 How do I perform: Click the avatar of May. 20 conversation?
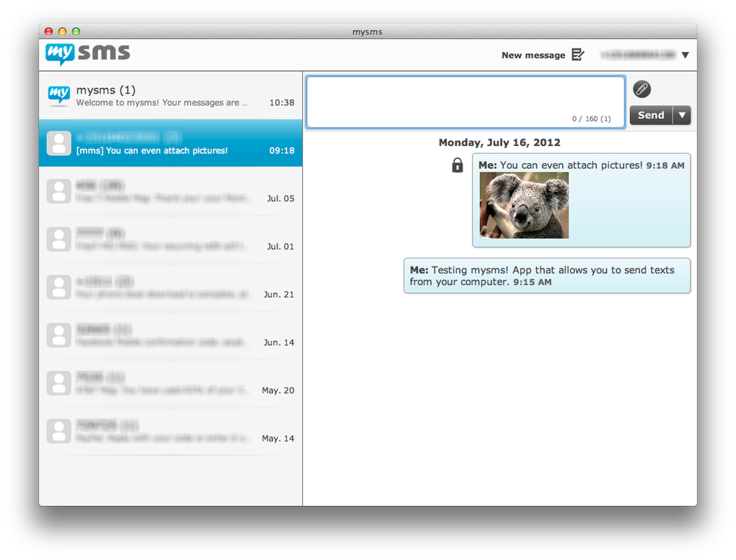[58, 383]
